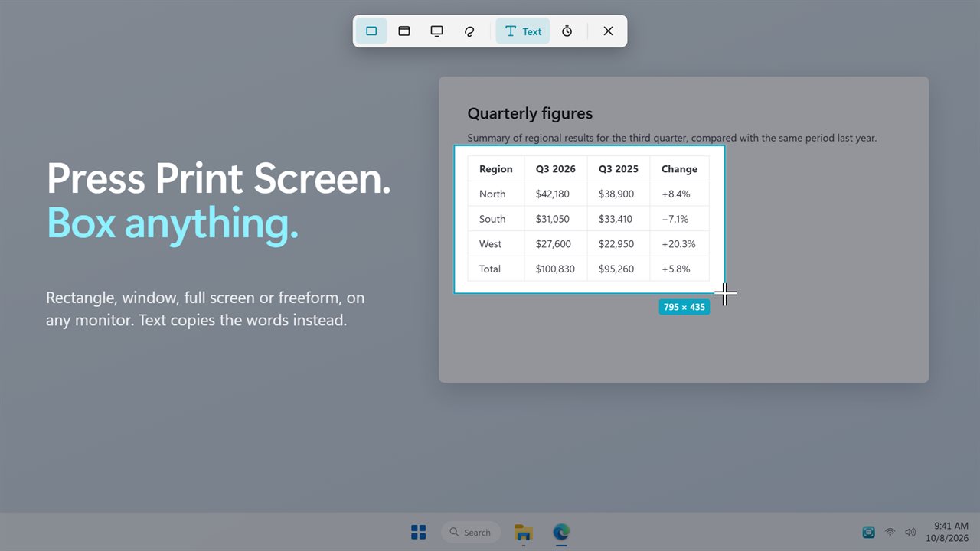The width and height of the screenshot is (980, 551).
Task: Select the Freeform snip mode
Action: point(469,31)
